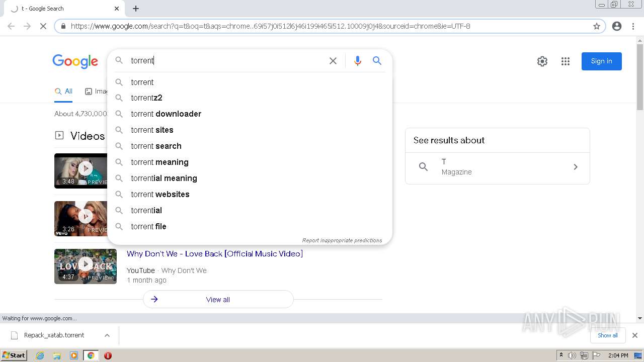View all videos
This screenshot has height=362, width=644.
tap(218, 299)
